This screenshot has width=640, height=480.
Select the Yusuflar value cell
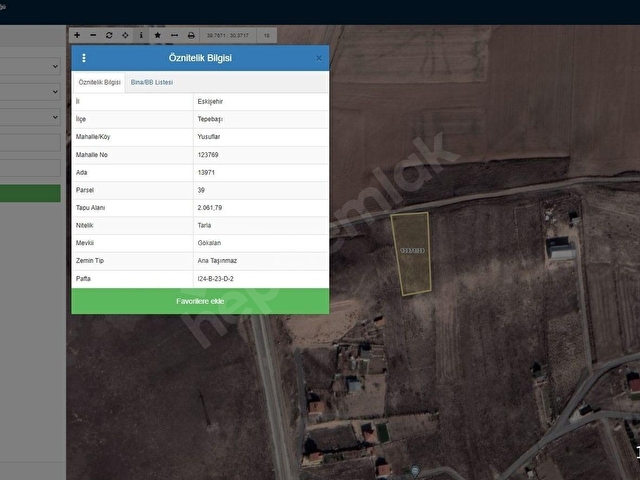coord(261,137)
